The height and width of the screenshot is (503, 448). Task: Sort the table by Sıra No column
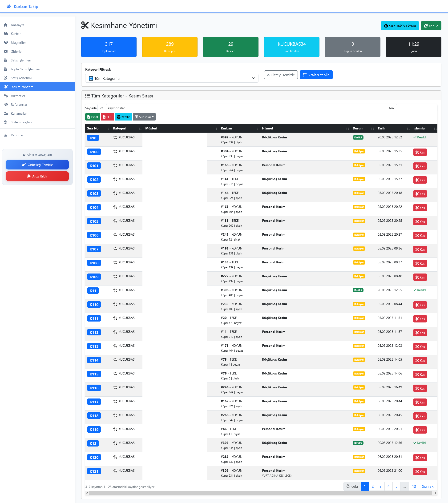(98, 128)
